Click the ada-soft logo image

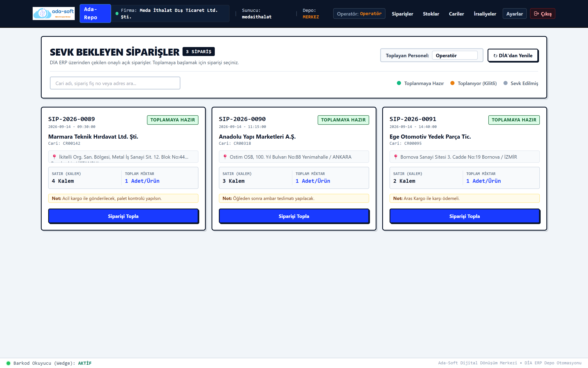point(53,13)
